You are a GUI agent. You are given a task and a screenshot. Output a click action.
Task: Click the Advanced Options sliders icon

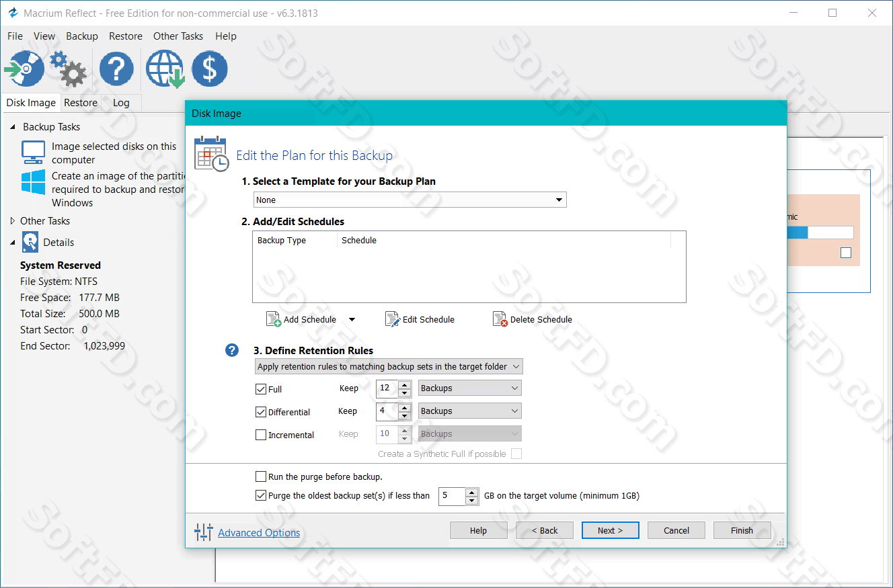coord(203,532)
